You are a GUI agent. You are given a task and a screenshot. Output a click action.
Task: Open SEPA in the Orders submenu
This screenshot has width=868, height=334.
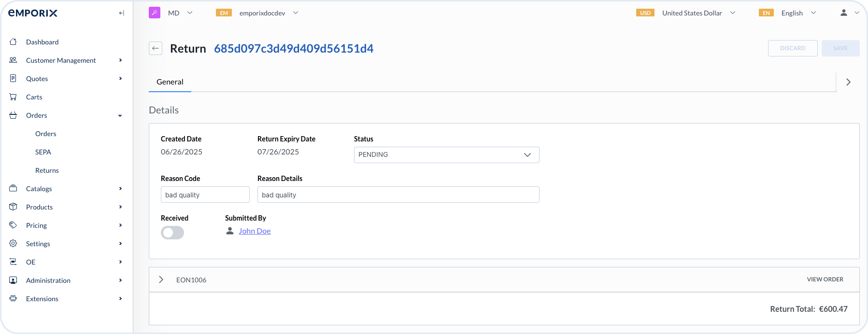[x=43, y=152]
